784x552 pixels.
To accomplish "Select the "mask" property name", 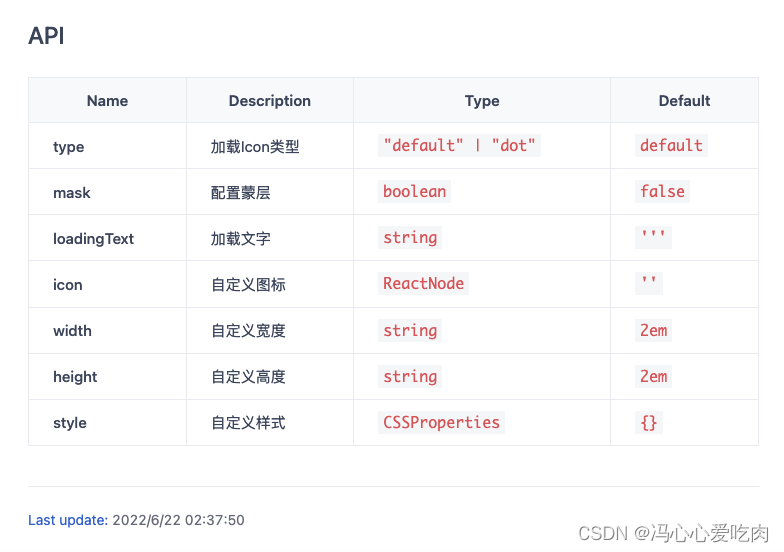I will 72,193.
